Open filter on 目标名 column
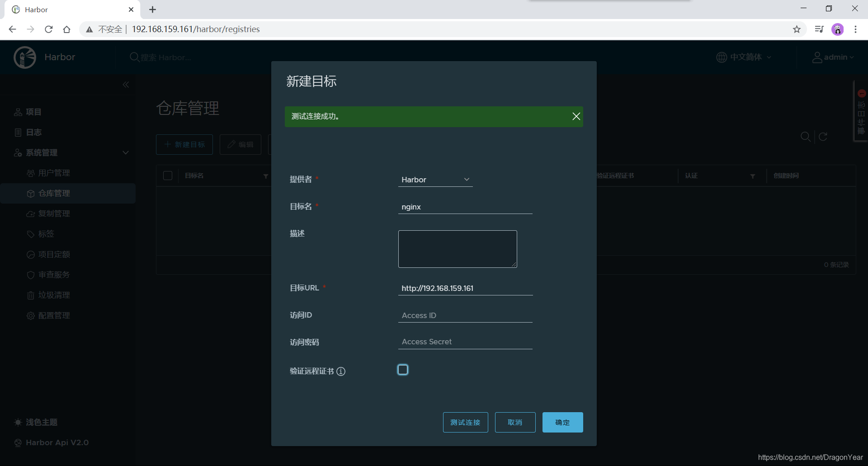Image resolution: width=868 pixels, height=466 pixels. pyautogui.click(x=266, y=176)
